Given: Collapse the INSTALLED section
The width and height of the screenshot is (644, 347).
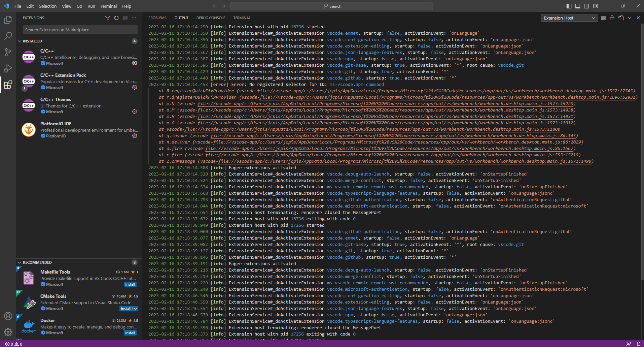Looking at the screenshot, I should click(x=20, y=41).
